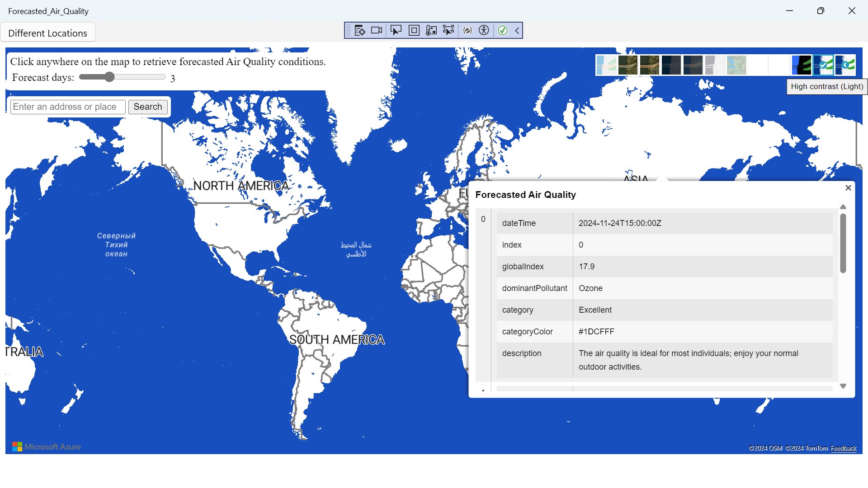
Task: Click the green checkmark status icon
Action: (502, 30)
